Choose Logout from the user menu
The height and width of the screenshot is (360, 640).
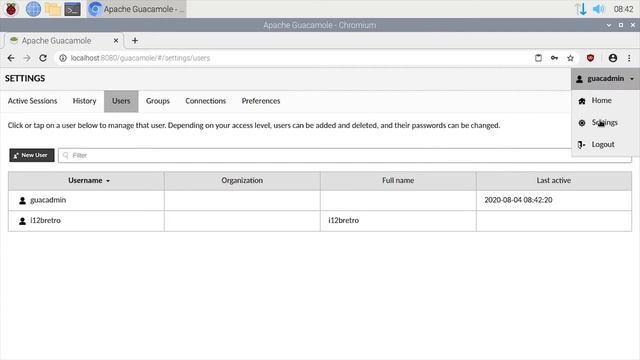point(605,144)
